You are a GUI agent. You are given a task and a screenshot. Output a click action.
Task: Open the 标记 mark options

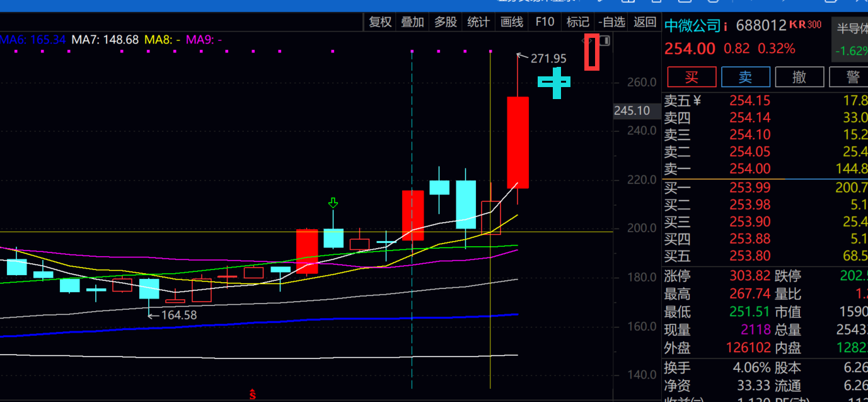click(578, 22)
